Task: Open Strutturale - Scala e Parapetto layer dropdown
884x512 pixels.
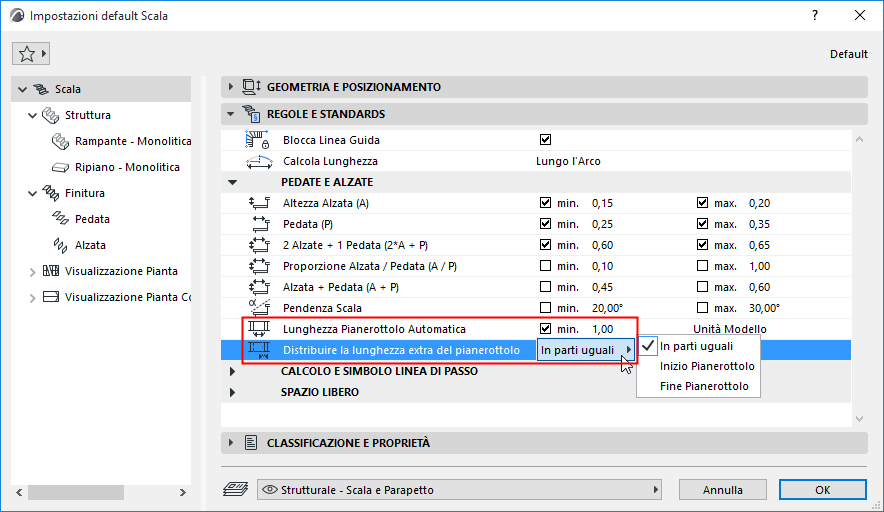Action: point(459,489)
